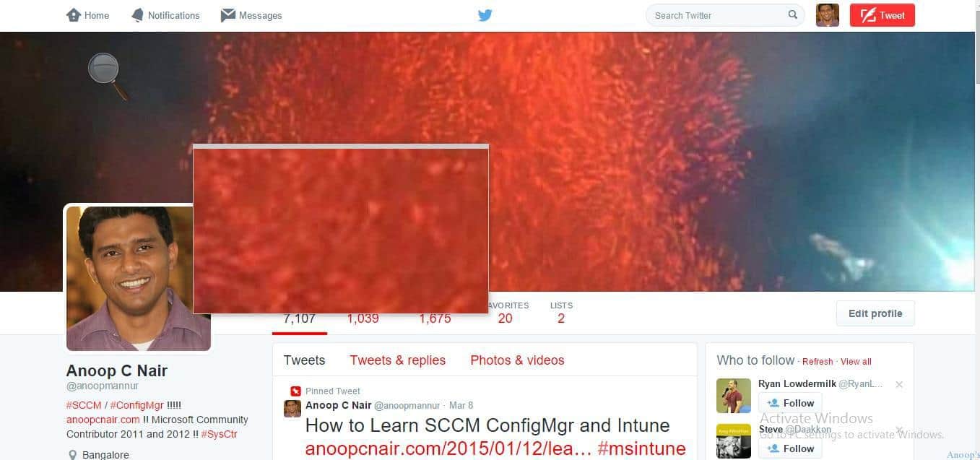Follow Steve @Daakkon
Screen dimensions: 980x460
pyautogui.click(x=790, y=448)
